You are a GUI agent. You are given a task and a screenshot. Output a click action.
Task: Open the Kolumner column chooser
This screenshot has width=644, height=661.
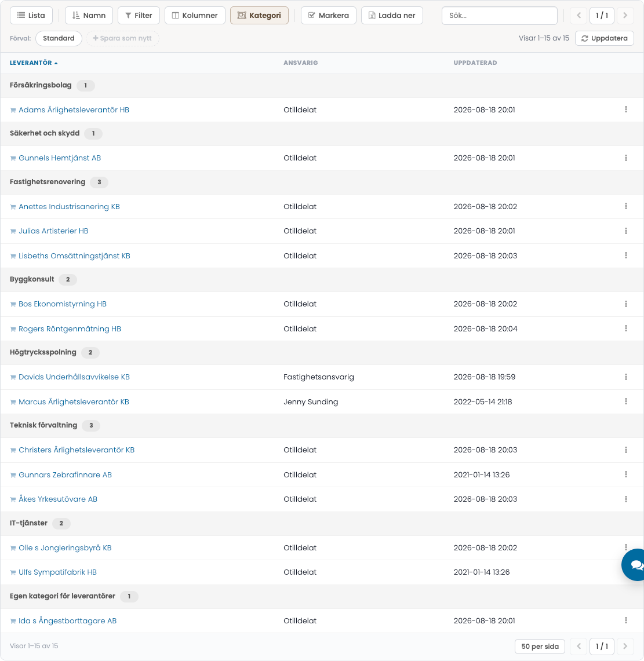pyautogui.click(x=195, y=16)
